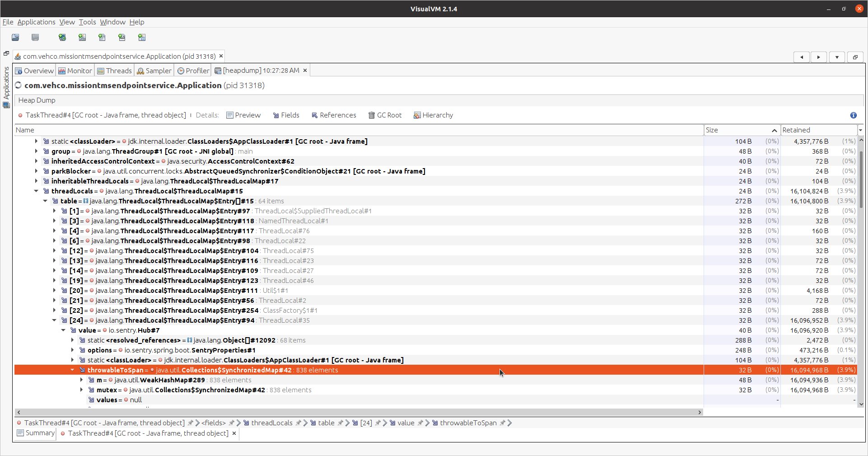Close the heapdump 10:27:28 AM tab
The height and width of the screenshot is (456, 868).
pyautogui.click(x=305, y=70)
